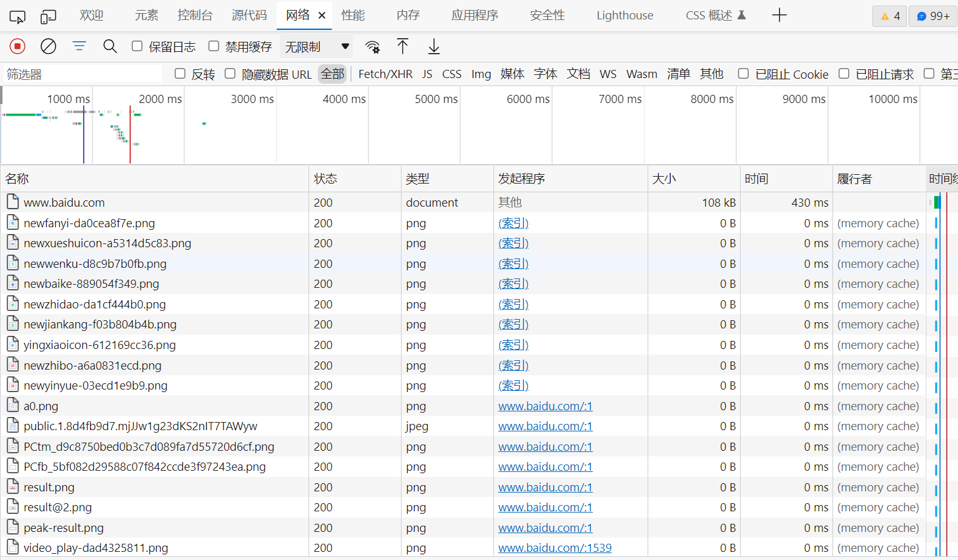Open the Lighthouse tab
Screen dimensions: 958x560
click(625, 16)
